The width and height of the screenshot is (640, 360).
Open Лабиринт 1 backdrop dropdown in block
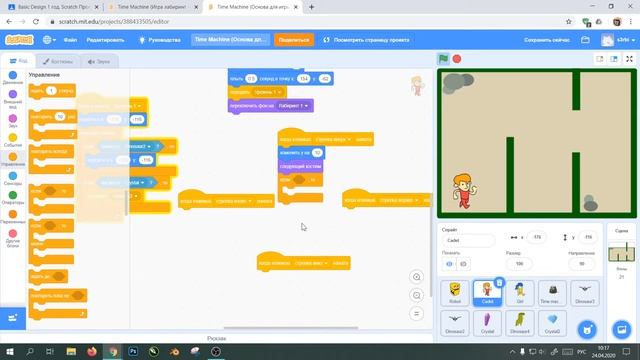tap(293, 106)
